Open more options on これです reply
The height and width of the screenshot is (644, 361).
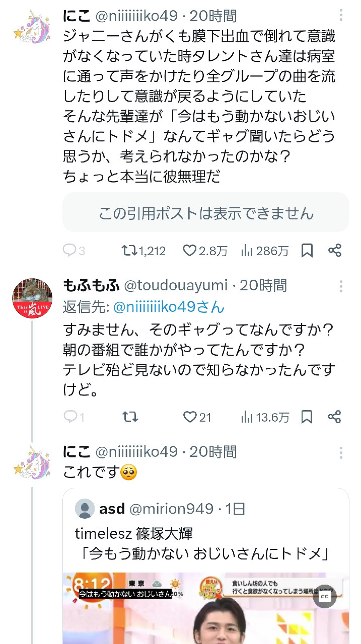(341, 453)
